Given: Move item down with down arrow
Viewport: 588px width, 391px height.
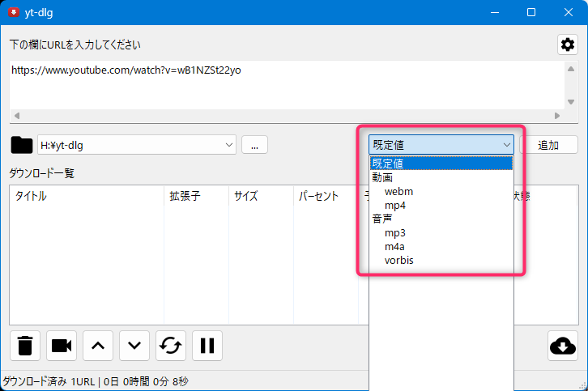Looking at the screenshot, I should [134, 346].
